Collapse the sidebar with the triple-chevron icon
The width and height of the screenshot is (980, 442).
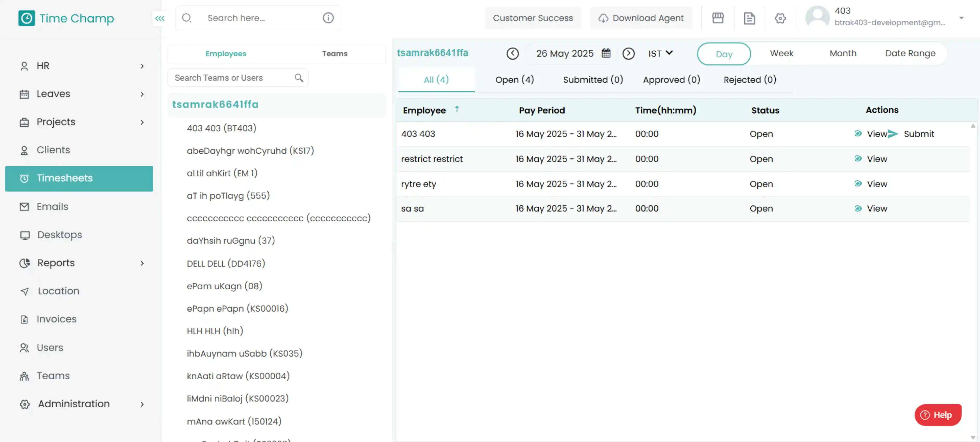point(160,18)
